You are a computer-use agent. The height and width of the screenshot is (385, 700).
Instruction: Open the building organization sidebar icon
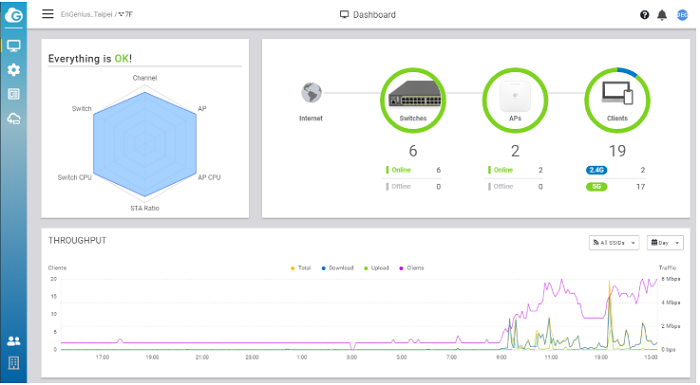tap(14, 363)
